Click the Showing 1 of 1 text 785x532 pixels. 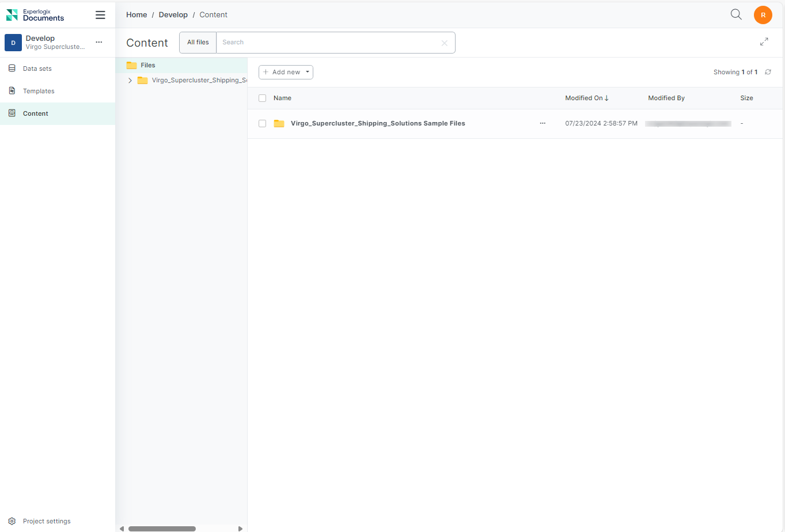click(735, 73)
